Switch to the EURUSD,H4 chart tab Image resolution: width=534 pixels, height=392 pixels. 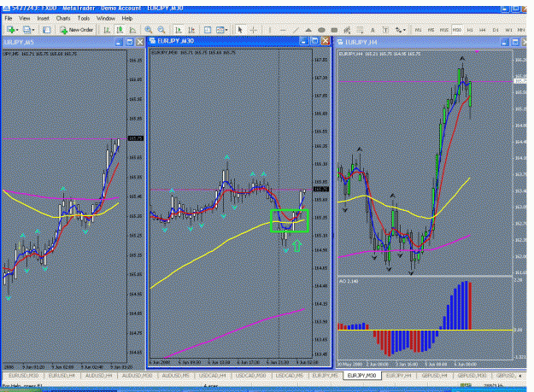(62, 375)
